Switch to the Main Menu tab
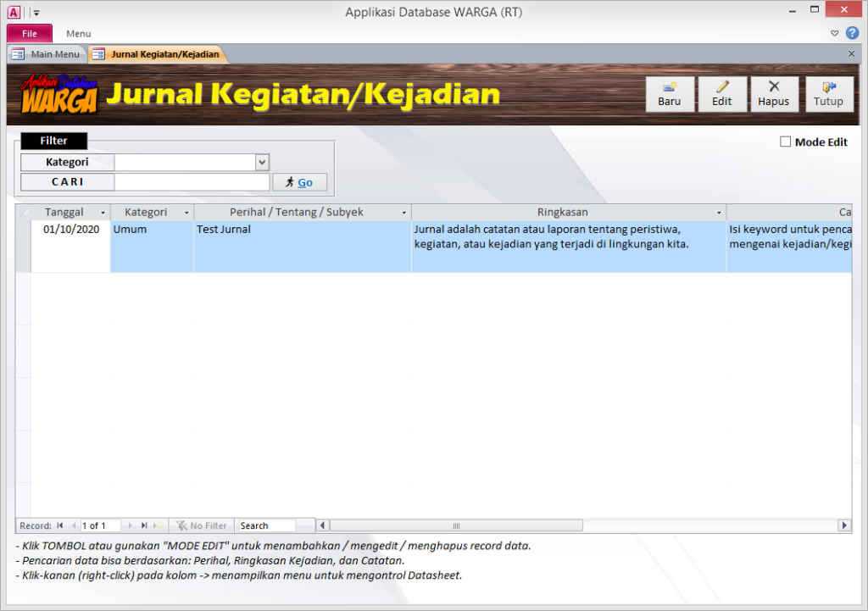Screen dimensions: 868x611 pyautogui.click(x=47, y=54)
